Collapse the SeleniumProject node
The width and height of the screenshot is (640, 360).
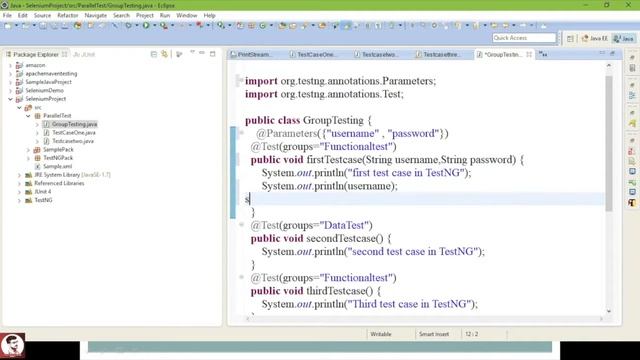coord(11,99)
